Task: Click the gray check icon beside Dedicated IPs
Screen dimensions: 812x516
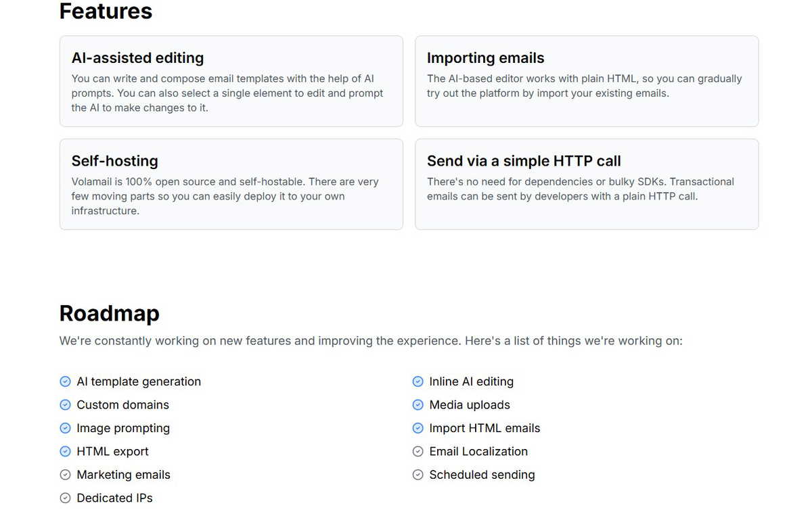Action: tap(65, 498)
